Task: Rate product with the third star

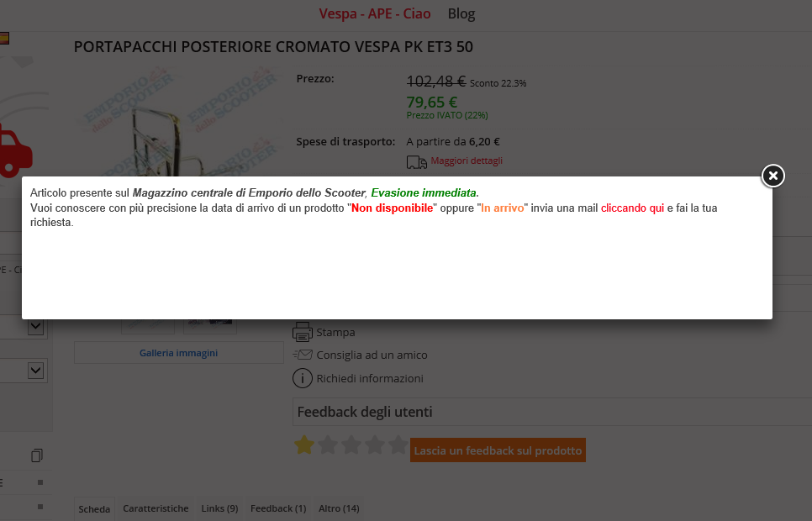Action: 351,445
